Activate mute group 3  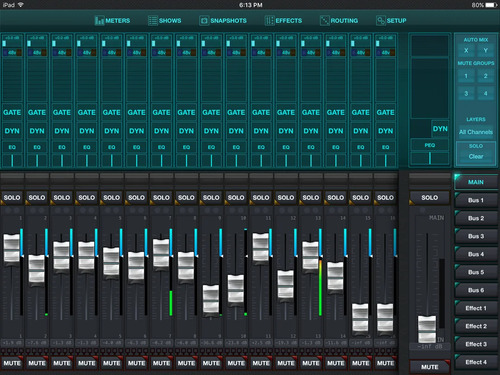(466, 94)
